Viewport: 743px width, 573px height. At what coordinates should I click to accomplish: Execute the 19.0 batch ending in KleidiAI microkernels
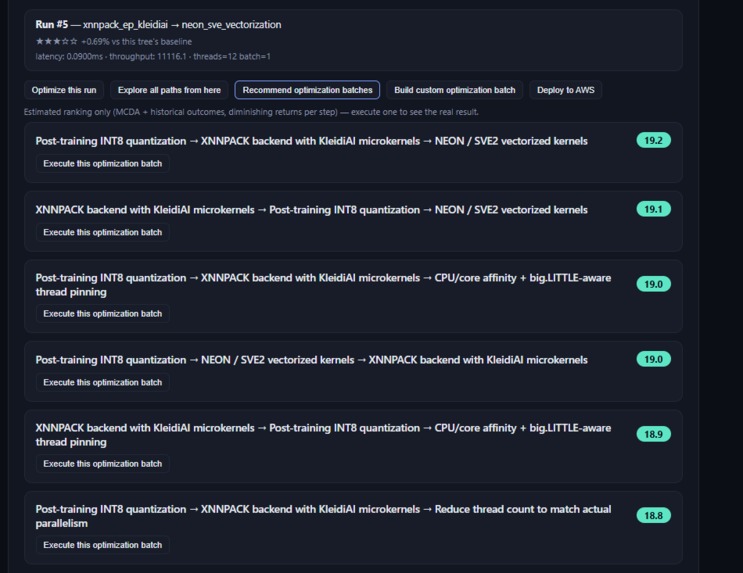[x=103, y=382]
